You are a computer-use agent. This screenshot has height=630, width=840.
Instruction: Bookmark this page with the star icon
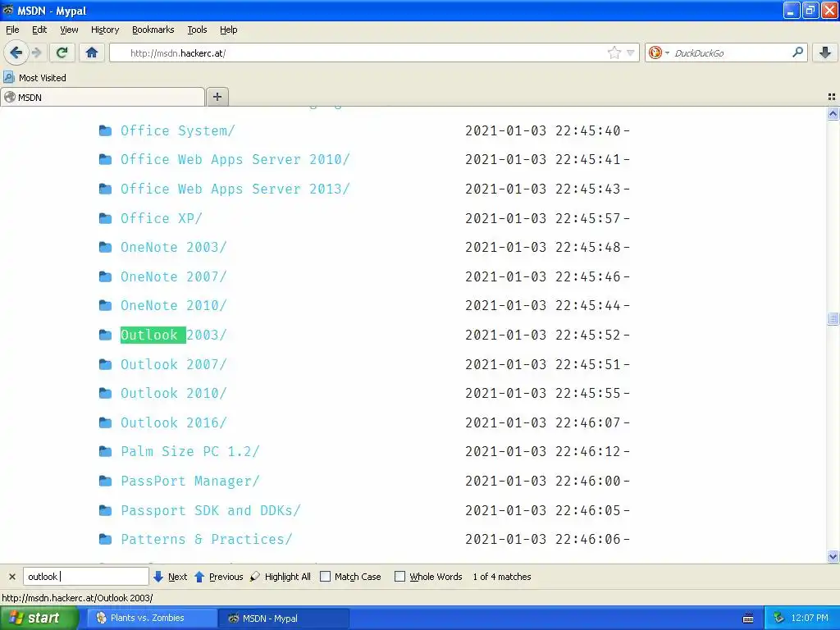point(614,52)
